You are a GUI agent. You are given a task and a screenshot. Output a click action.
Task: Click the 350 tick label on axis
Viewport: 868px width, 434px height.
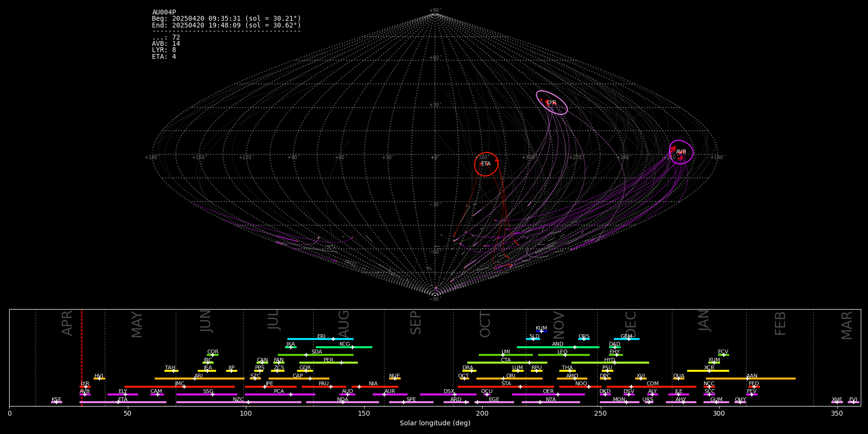click(837, 414)
